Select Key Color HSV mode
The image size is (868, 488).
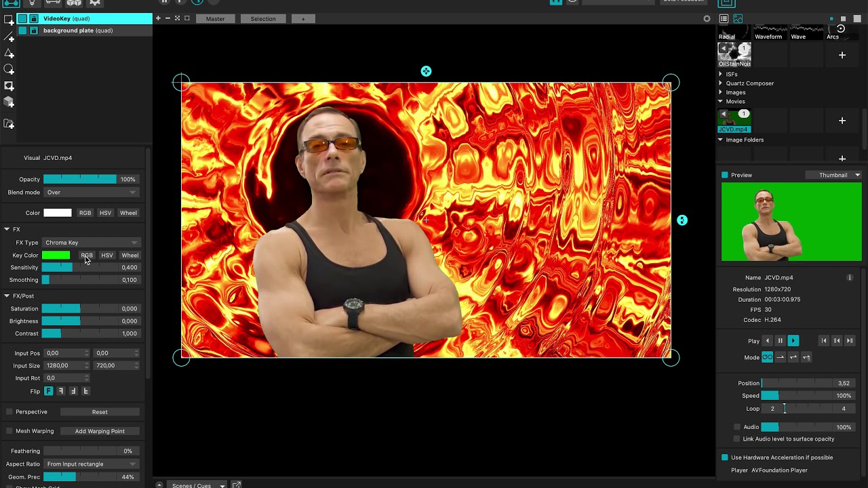pyautogui.click(x=107, y=256)
